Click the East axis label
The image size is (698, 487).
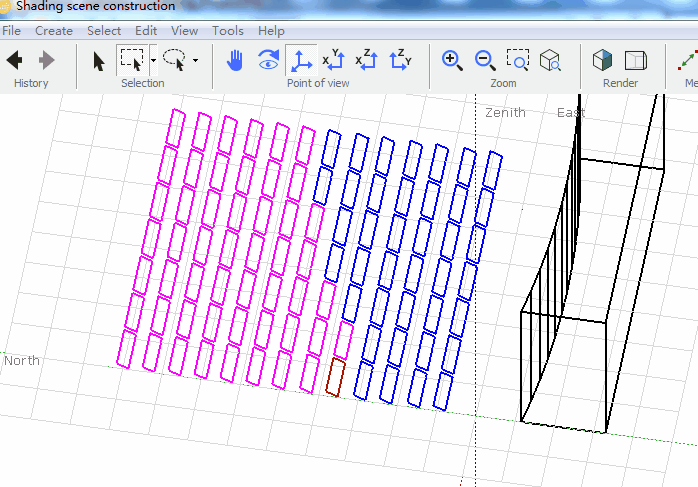coord(571,113)
